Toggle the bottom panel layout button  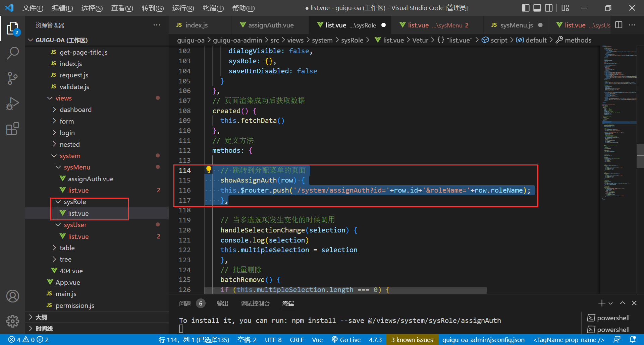pyautogui.click(x=537, y=8)
